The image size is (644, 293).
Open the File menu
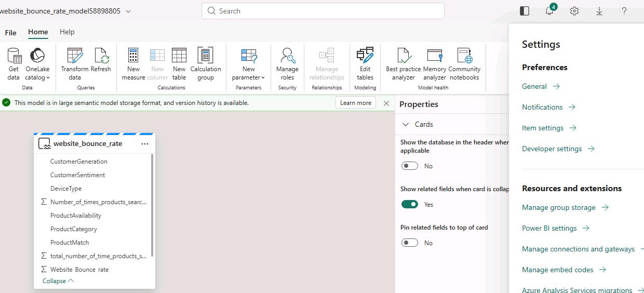[10, 32]
